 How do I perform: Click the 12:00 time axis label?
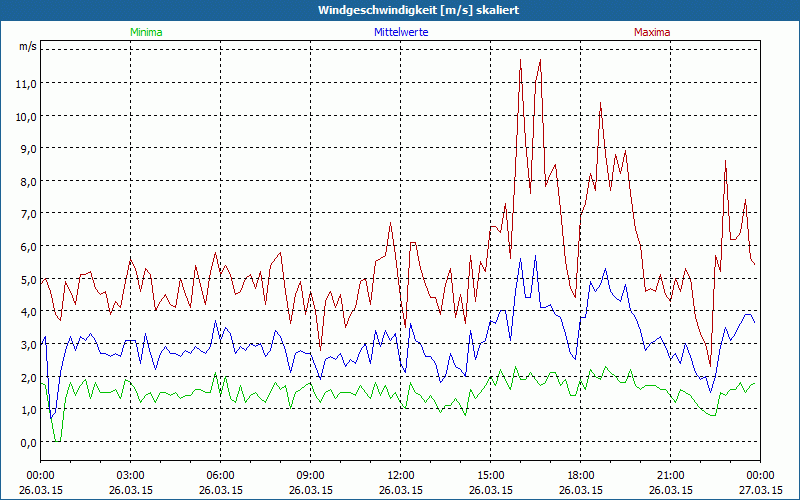[x=400, y=475]
